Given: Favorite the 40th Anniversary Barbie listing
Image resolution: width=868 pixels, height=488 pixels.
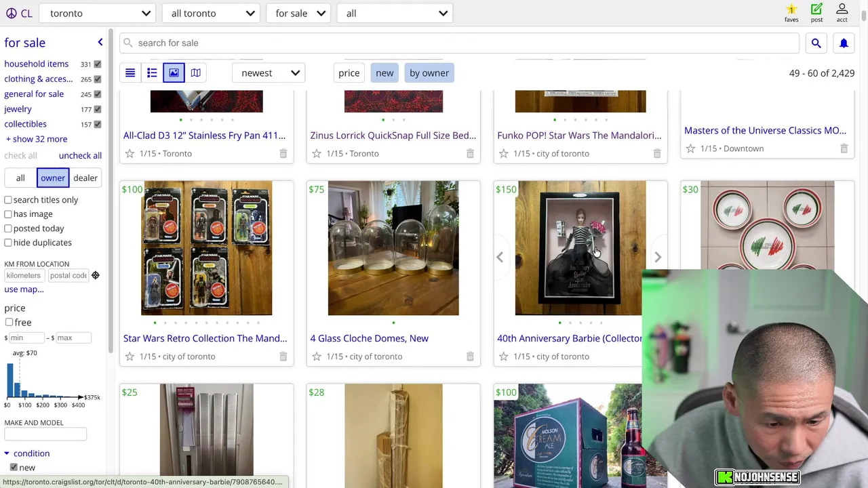Looking at the screenshot, I should pos(503,357).
